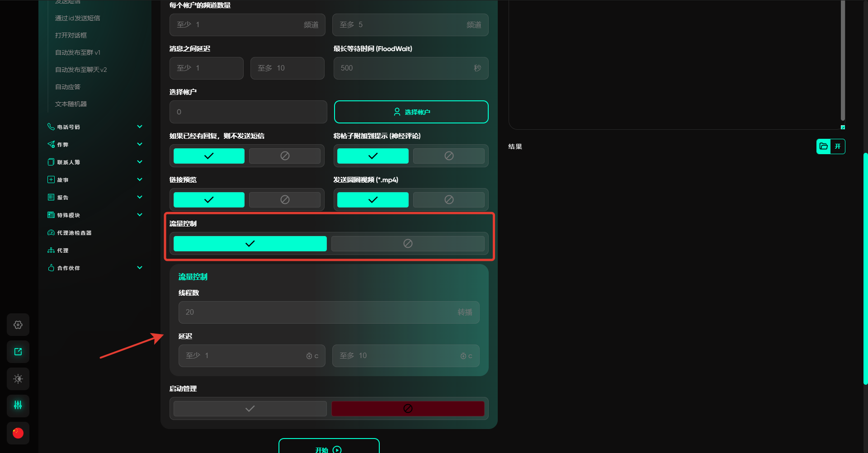Open the 自动应答 menu item

click(x=68, y=87)
